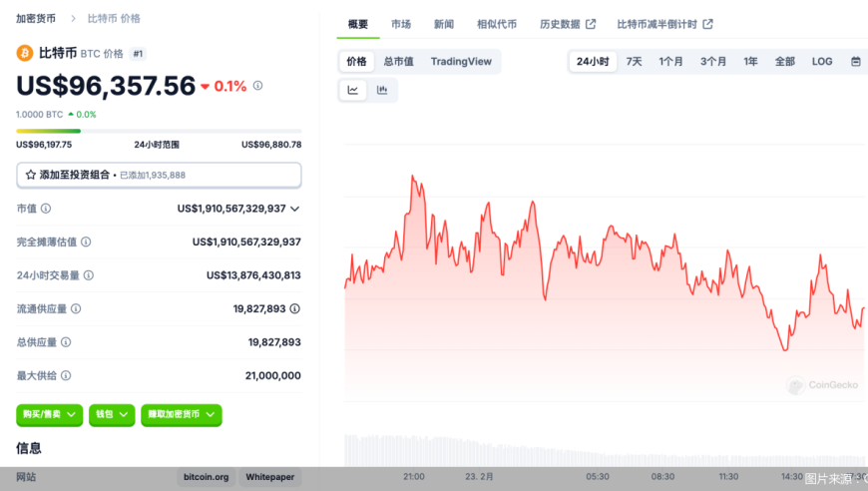This screenshot has height=491, width=868.
Task: Click the volume bars below the chart
Action: tap(605, 449)
